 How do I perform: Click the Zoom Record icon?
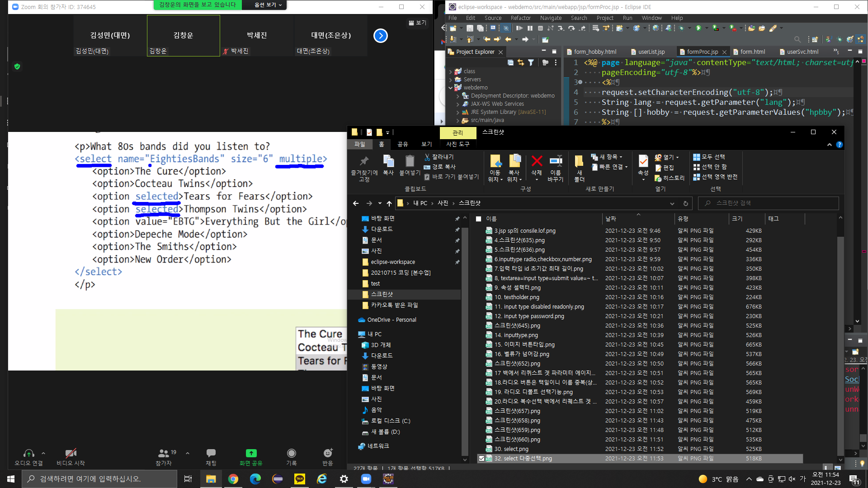(292, 453)
